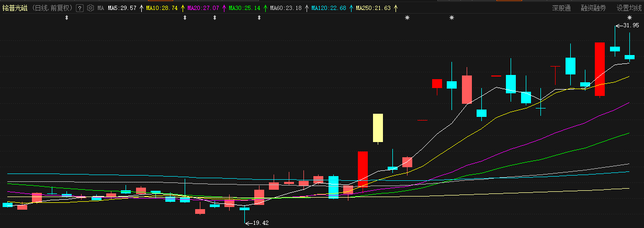The image size is (644, 228).
Task: Select the MA60:23.18 value
Action: (x=286, y=8)
